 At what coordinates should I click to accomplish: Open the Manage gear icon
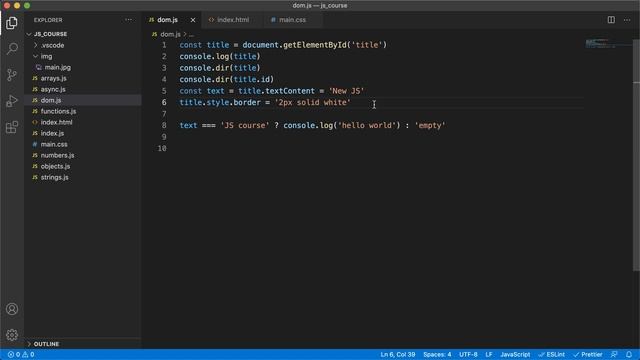12,335
